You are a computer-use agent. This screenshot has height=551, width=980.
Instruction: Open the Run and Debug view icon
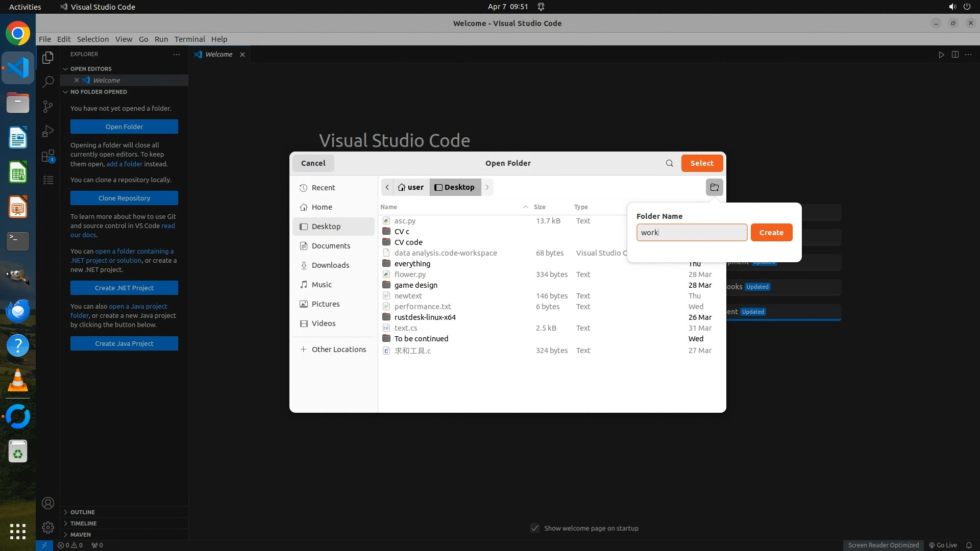point(48,131)
